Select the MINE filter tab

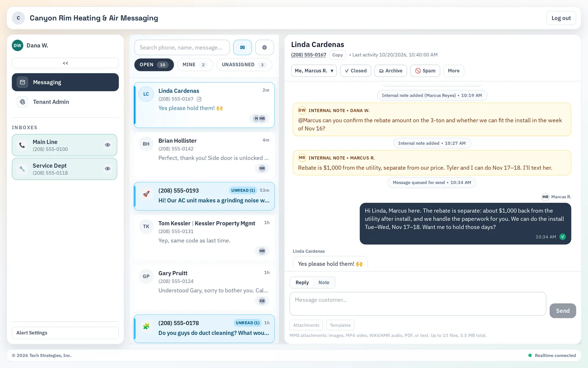coord(195,65)
